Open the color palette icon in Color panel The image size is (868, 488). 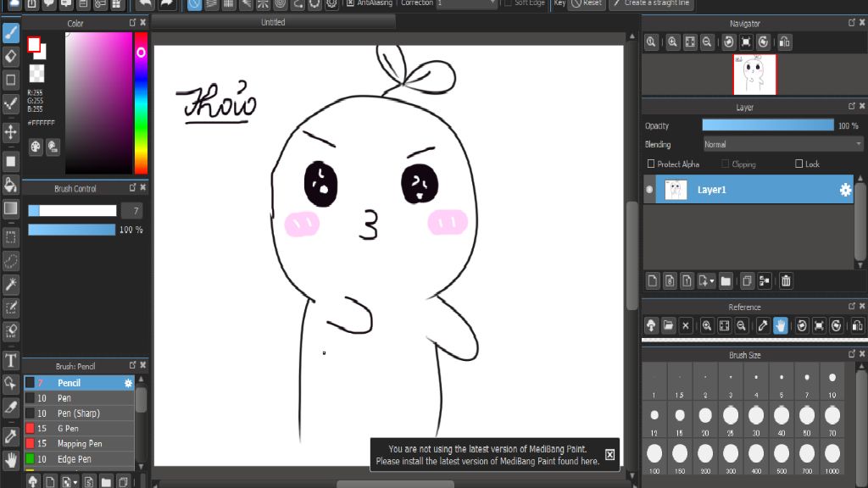(36, 147)
